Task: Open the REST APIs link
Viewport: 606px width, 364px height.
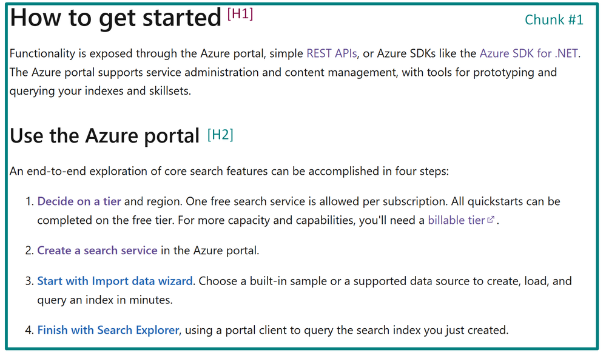Action: 332,53
